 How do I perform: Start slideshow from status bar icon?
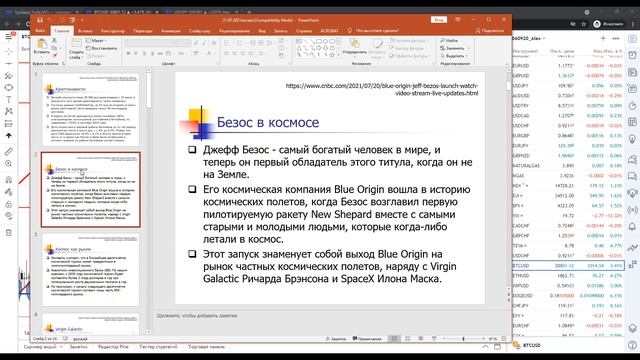[x=434, y=339]
